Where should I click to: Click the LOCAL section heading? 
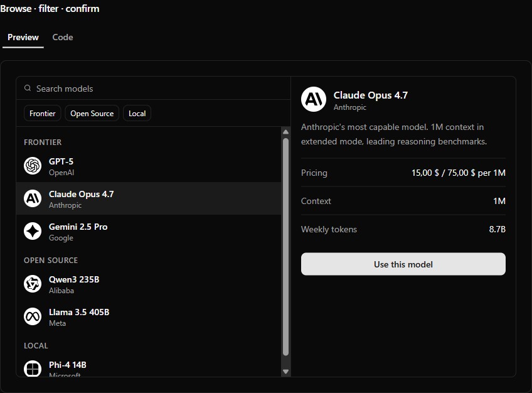coord(36,346)
